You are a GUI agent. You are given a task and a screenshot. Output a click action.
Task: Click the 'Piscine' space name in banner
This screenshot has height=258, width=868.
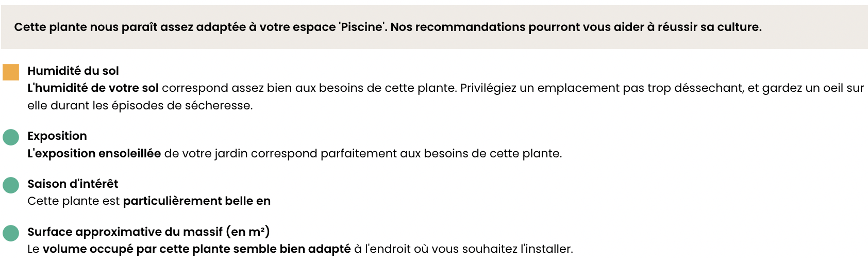pyautogui.click(x=362, y=27)
